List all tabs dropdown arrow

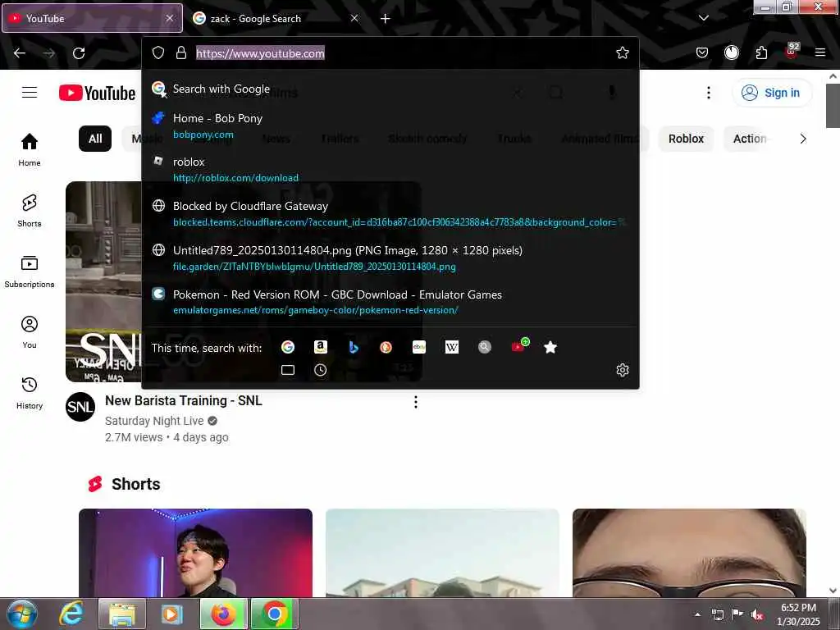703,18
